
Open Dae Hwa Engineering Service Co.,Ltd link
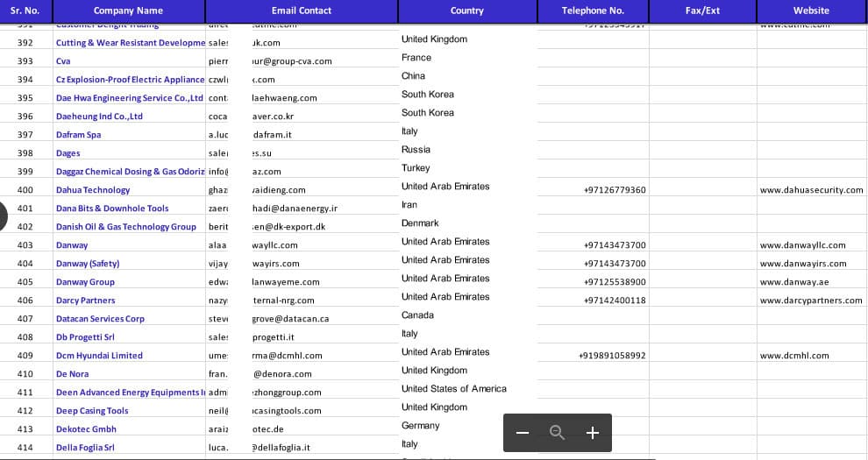tap(130, 98)
